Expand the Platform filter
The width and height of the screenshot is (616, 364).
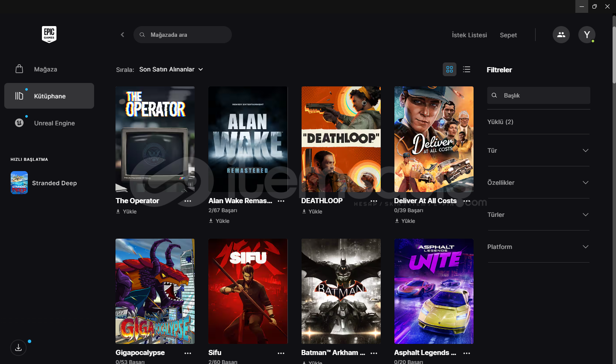tap(539, 246)
